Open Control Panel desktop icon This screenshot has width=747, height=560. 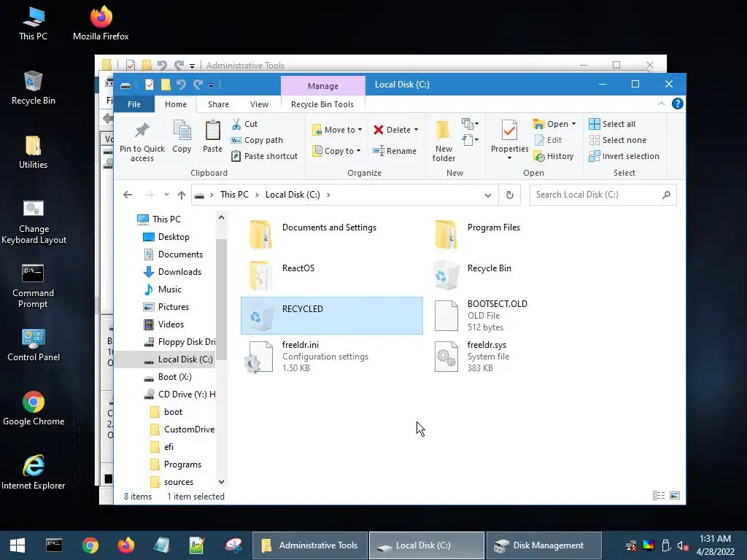(x=34, y=345)
